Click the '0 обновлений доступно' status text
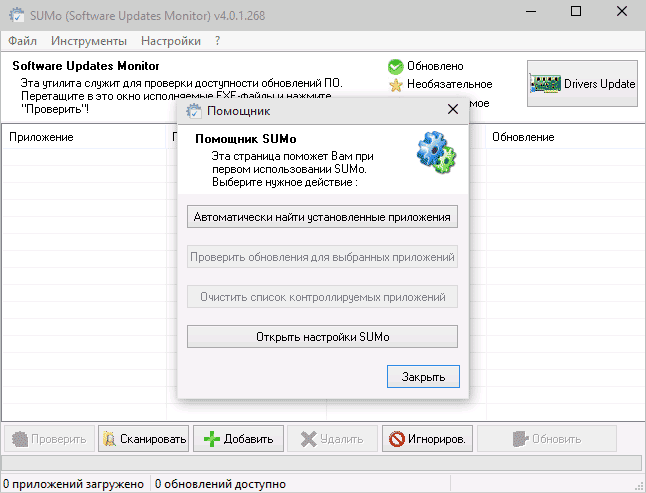 [x=220, y=484]
